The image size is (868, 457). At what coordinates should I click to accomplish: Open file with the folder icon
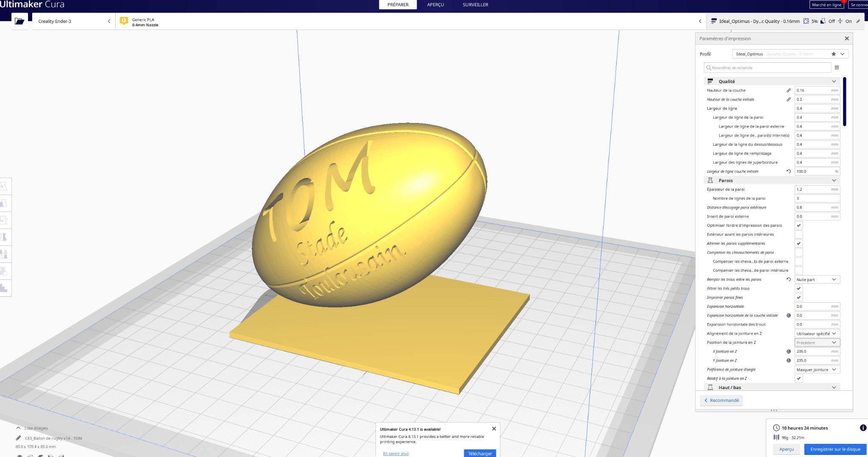click(x=19, y=21)
